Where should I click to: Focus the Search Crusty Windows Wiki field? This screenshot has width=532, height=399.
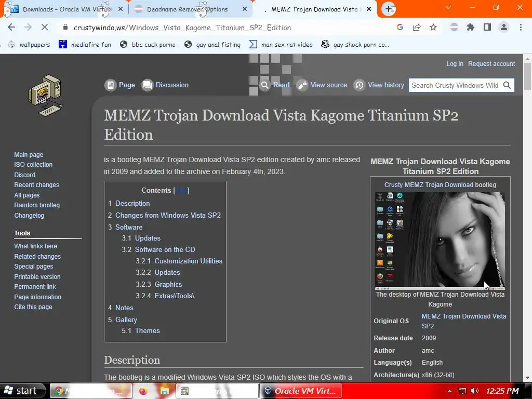click(455, 85)
